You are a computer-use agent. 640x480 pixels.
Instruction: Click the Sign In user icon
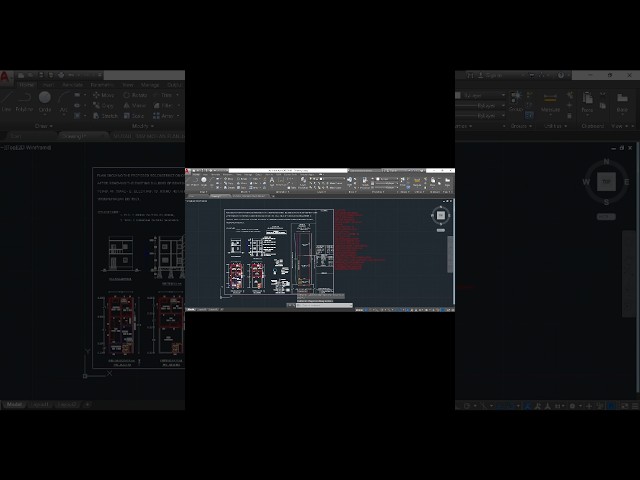[480, 75]
